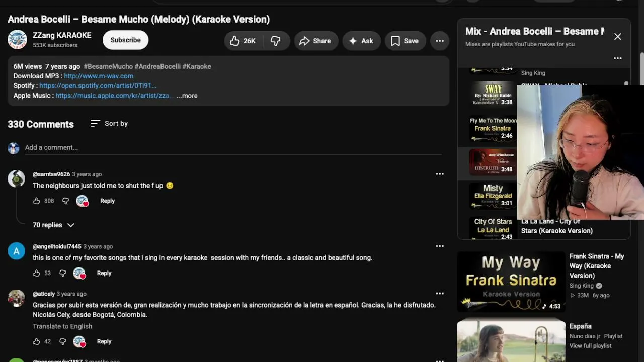
Task: Open the España playlist thumbnail
Action: pos(511,341)
